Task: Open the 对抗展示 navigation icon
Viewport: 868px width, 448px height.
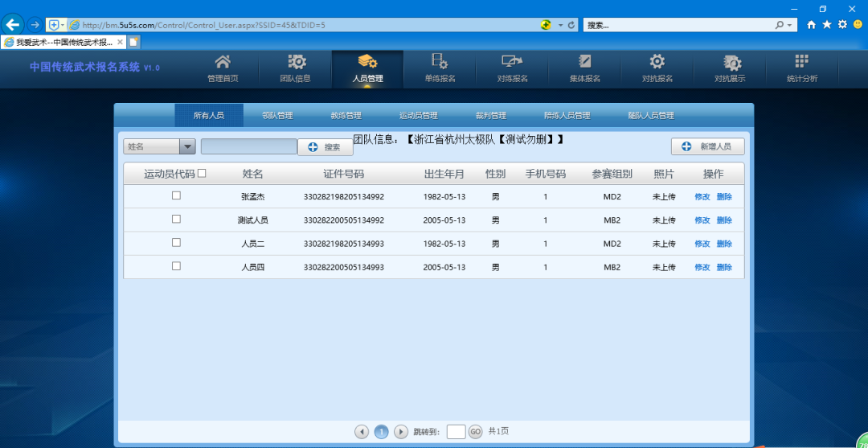Action: [730, 63]
